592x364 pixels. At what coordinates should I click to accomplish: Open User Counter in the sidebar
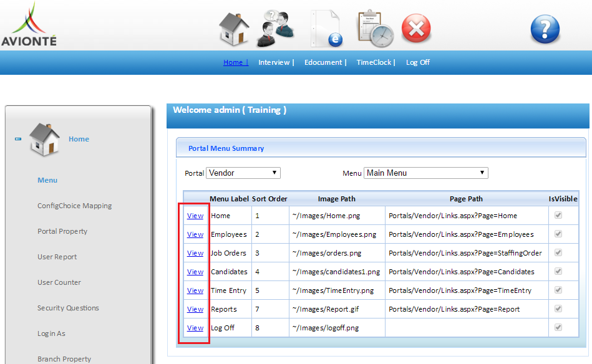[x=59, y=282]
